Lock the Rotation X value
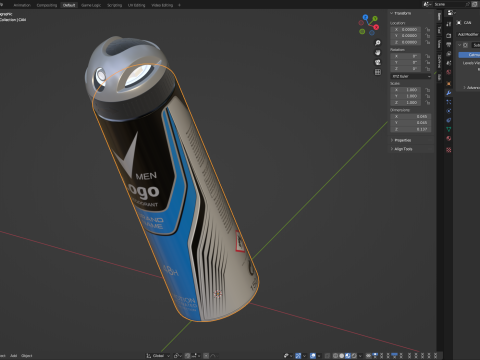 tap(428, 56)
